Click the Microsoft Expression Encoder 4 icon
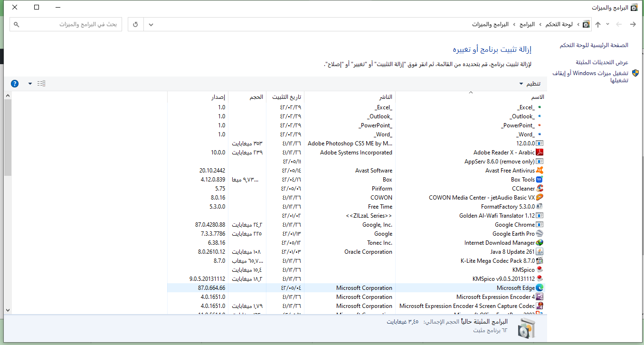This screenshot has height=345, width=644. (x=540, y=297)
